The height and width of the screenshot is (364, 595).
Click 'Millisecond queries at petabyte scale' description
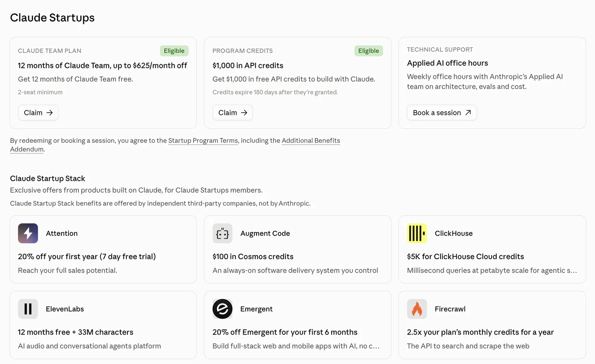[492, 270]
